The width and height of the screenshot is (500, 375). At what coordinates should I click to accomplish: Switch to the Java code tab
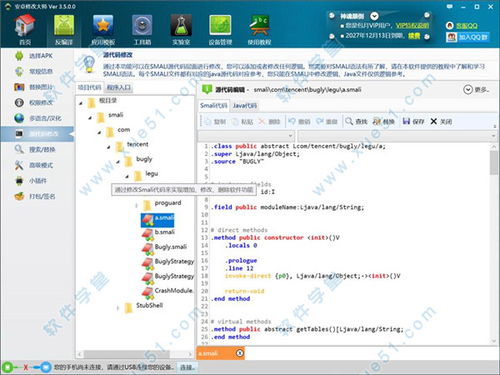245,106
